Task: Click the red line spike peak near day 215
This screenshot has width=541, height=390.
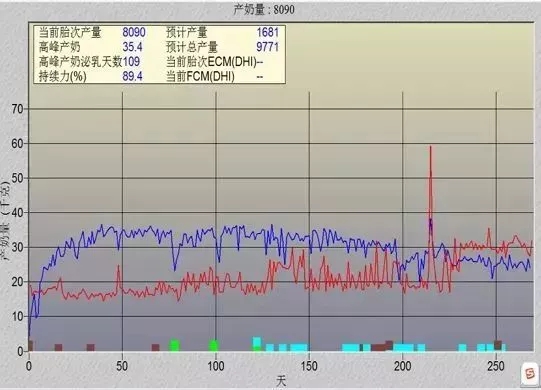Action: [430, 147]
